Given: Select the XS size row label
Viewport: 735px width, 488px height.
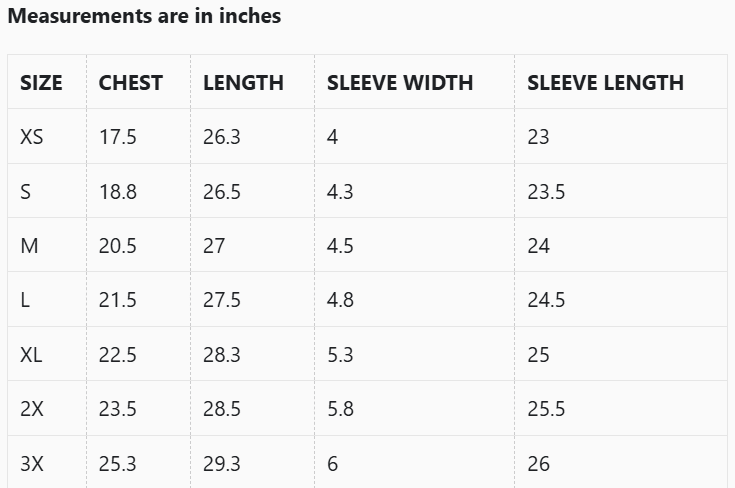Looking at the screenshot, I should pos(32,137).
